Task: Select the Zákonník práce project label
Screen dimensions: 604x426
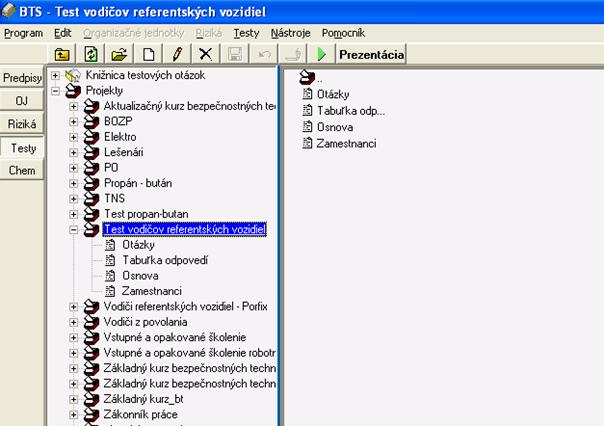Action: point(141,414)
